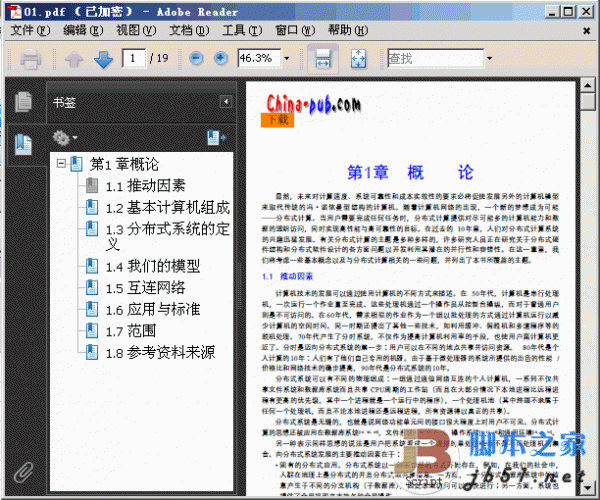Select bookmark 1.7 范围
600x500 pixels.
(x=131, y=331)
